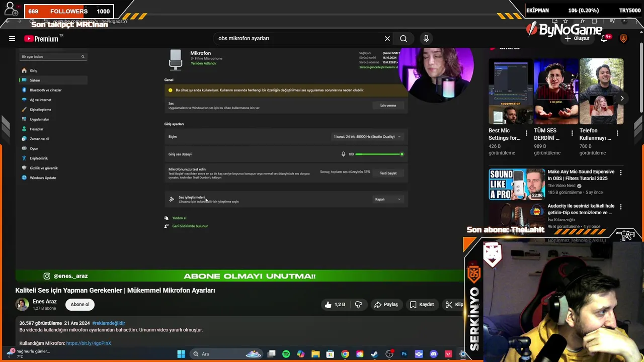The width and height of the screenshot is (644, 362).
Task: Open options for Telefon Kullanmayı short
Action: coord(617,133)
